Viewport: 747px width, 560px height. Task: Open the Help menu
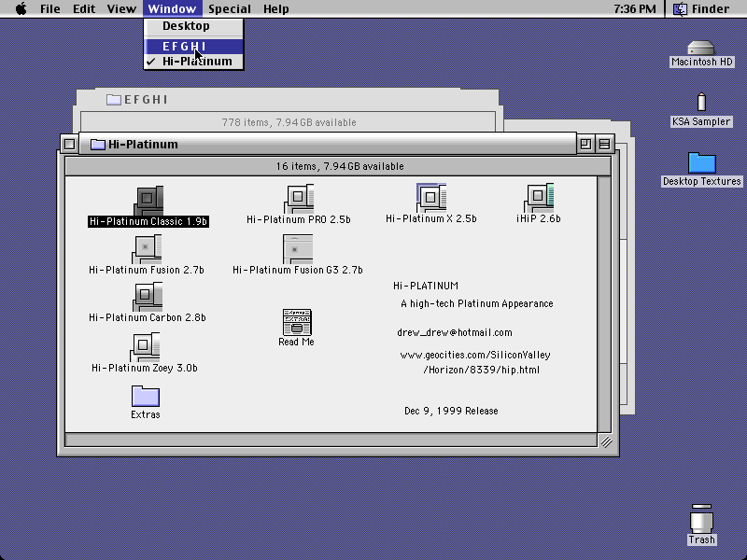[275, 8]
